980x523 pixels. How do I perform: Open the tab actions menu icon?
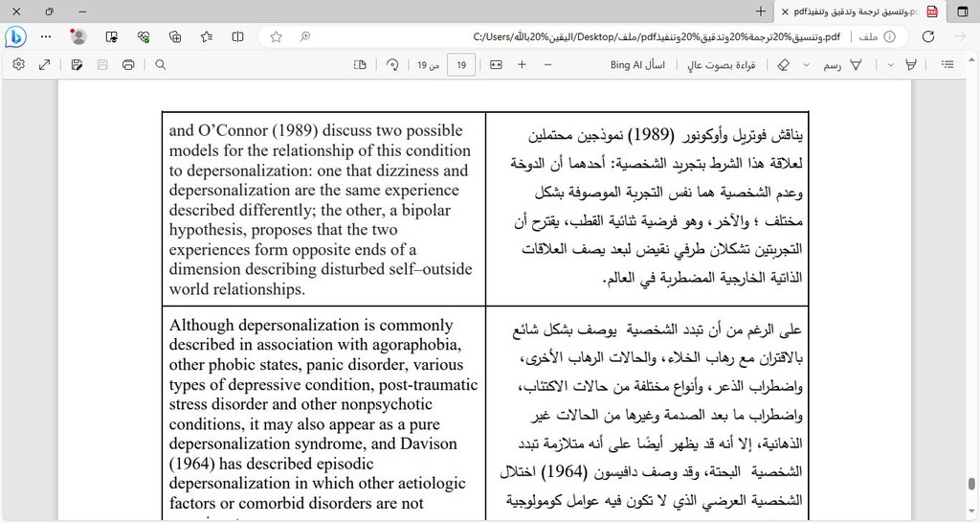[963, 11]
